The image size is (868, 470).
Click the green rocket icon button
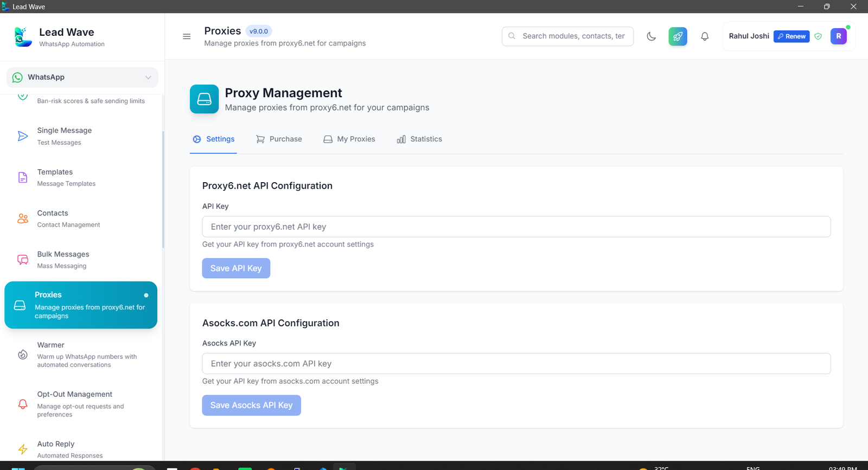pos(678,36)
